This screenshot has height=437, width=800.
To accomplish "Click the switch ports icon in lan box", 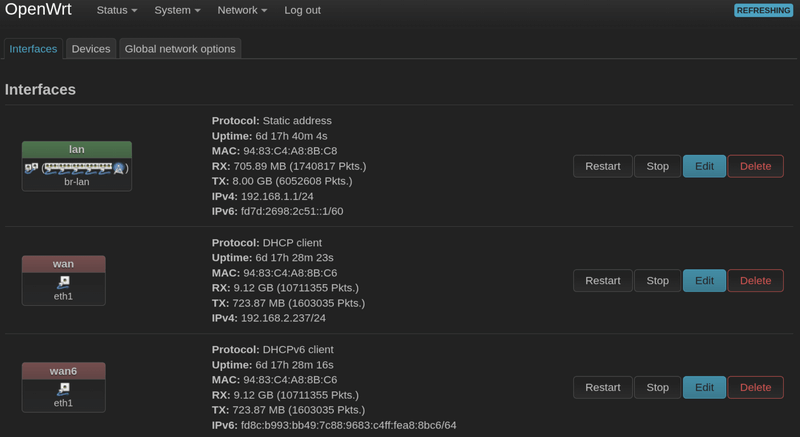I will coord(75,169).
